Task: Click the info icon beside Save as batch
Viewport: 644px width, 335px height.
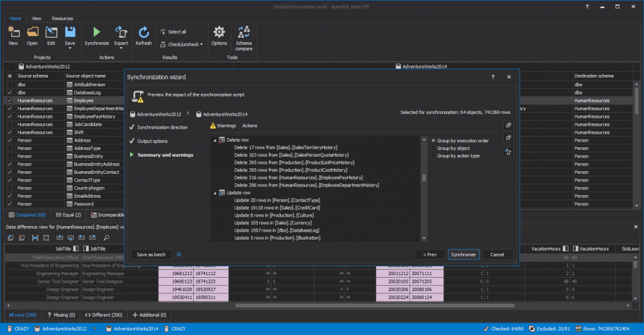Action: pos(179,254)
